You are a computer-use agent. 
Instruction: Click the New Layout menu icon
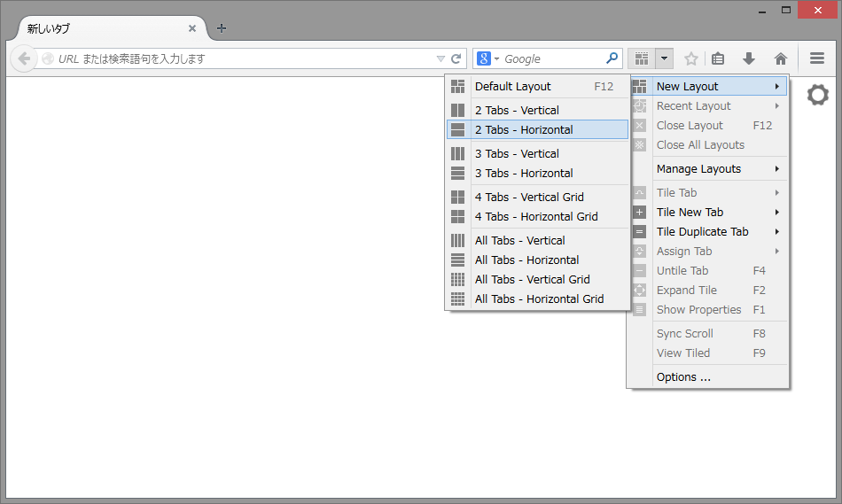640,87
